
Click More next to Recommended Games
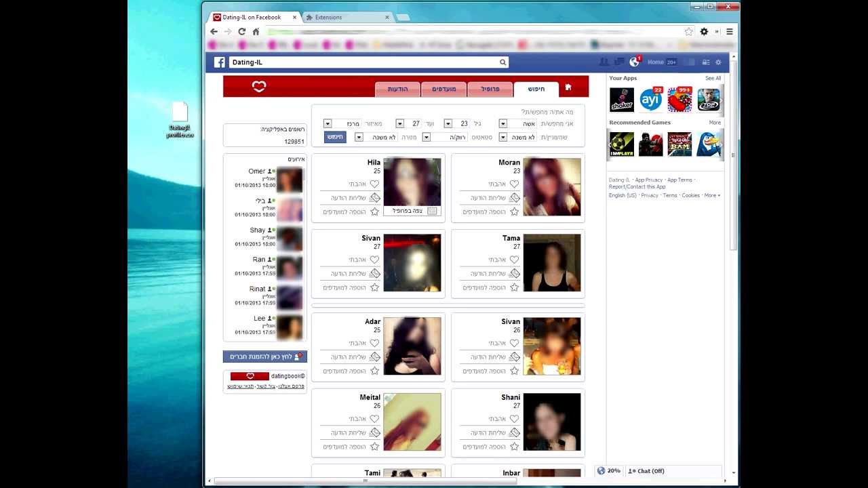(x=715, y=123)
